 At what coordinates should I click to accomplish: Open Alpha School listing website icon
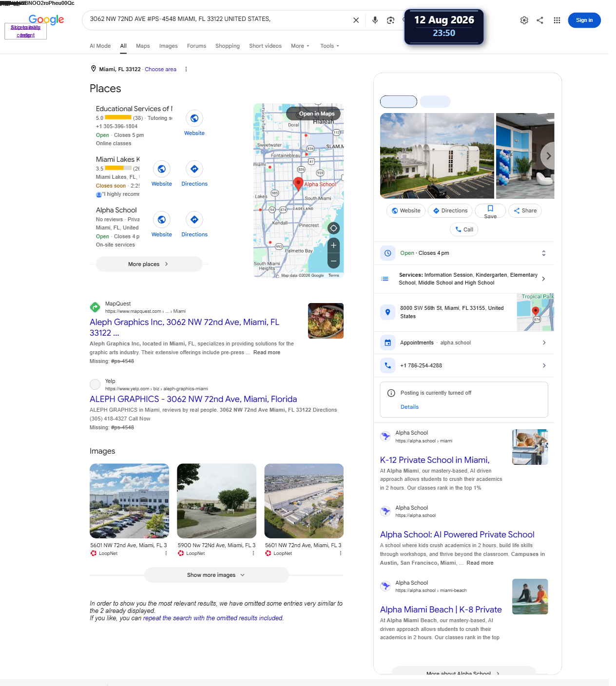pos(162,220)
